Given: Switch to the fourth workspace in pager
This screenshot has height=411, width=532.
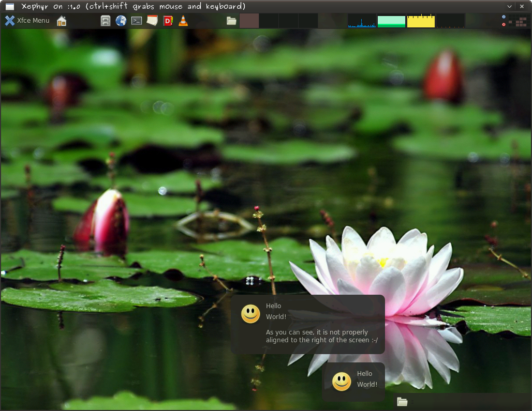Looking at the screenshot, I should point(308,21).
